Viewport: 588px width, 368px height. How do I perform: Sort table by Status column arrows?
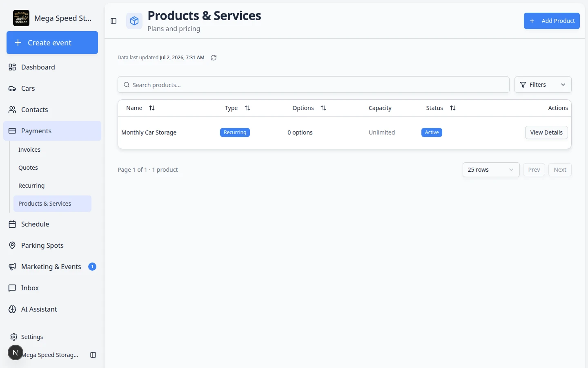pos(453,108)
